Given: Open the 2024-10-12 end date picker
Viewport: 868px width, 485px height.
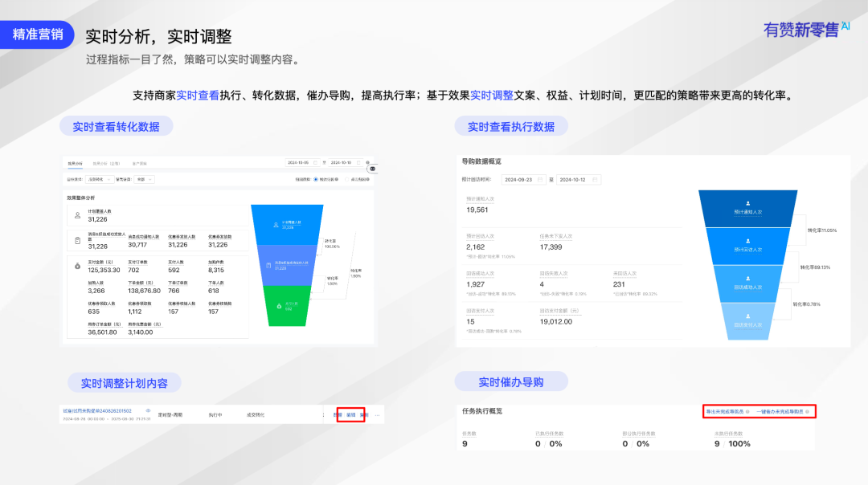Looking at the screenshot, I should tap(579, 180).
